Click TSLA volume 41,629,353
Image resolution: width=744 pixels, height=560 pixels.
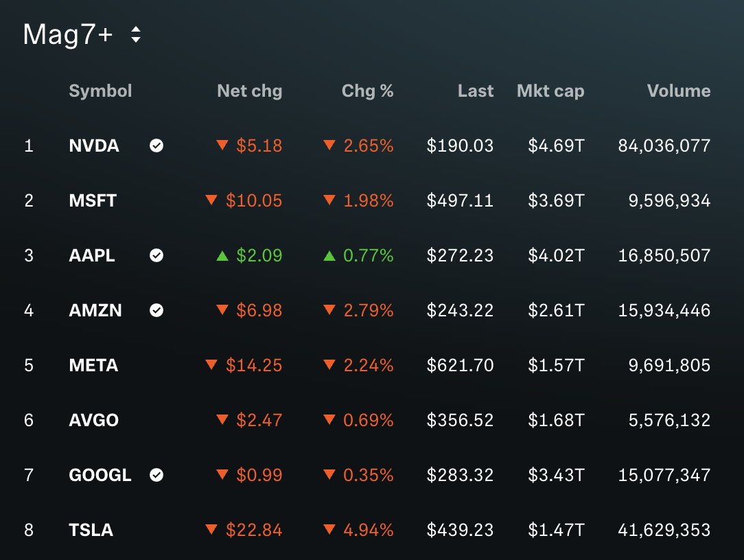click(x=664, y=530)
